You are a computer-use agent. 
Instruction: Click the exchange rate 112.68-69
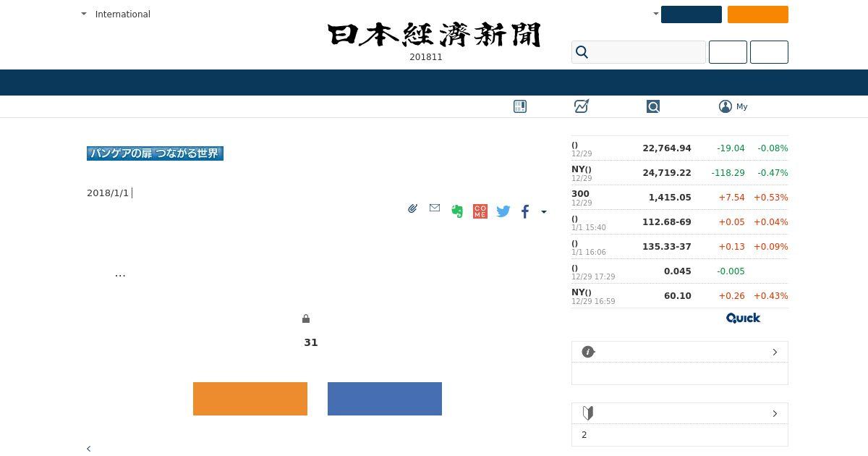pos(667,222)
